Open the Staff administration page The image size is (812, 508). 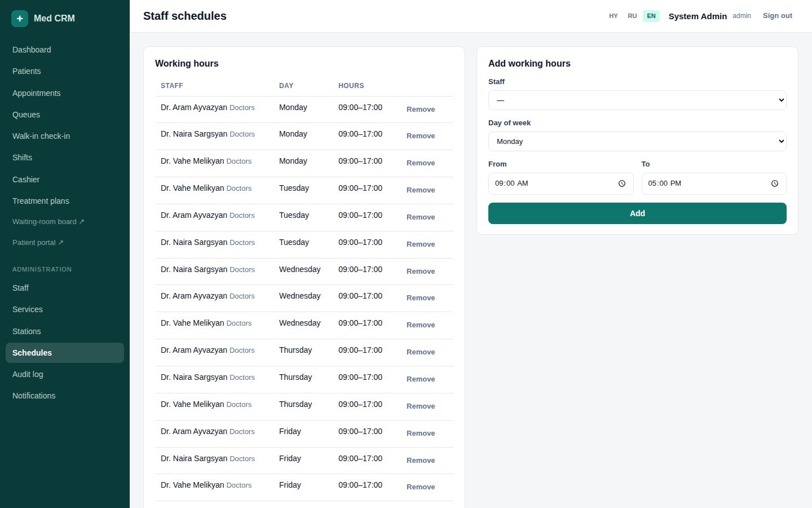(x=65, y=288)
